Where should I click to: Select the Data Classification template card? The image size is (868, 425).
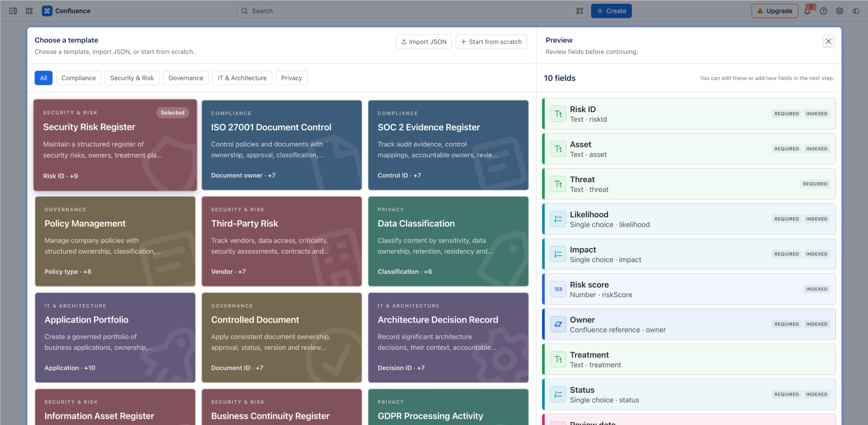tap(448, 241)
